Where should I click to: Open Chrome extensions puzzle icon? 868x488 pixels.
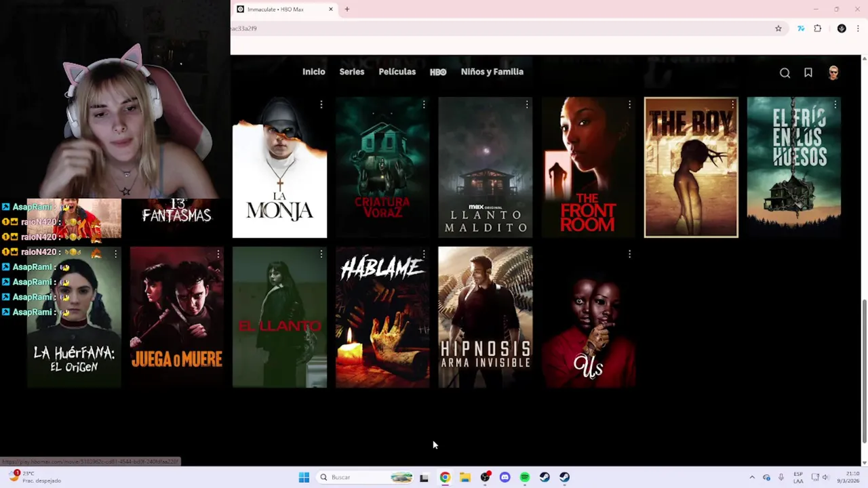click(x=817, y=28)
